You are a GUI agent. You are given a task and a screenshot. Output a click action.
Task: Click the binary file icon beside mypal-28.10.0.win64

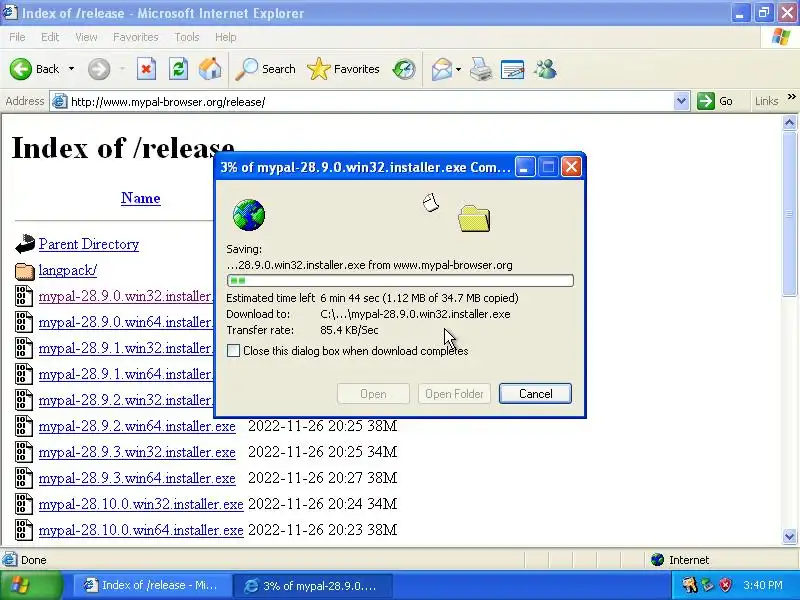pyautogui.click(x=24, y=530)
